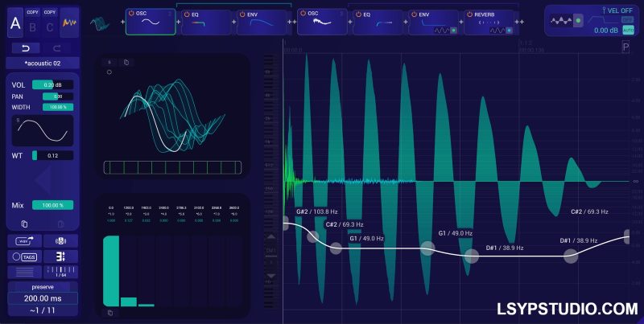The width and height of the screenshot is (644, 324).
Task: Open the preserve mode dropdown
Action: coord(43,287)
